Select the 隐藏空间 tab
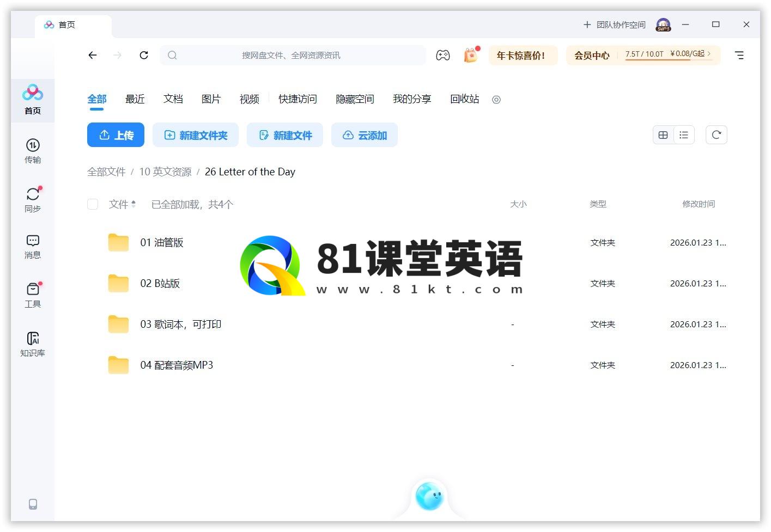Image resolution: width=771 pixels, height=532 pixels. point(355,99)
